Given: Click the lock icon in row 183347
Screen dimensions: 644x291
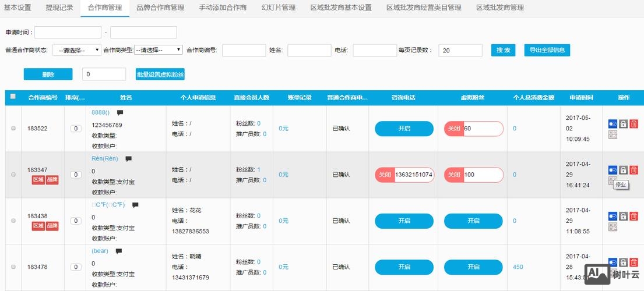Looking at the screenshot, I should point(623,170).
